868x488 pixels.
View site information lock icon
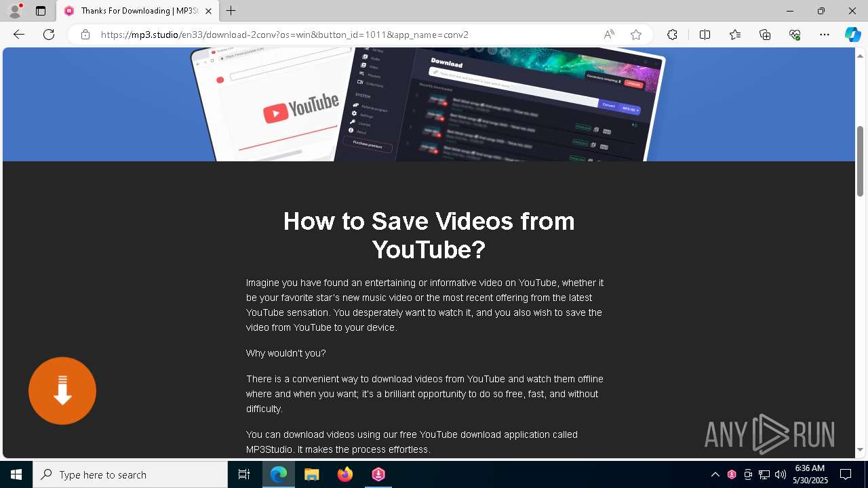pos(85,35)
